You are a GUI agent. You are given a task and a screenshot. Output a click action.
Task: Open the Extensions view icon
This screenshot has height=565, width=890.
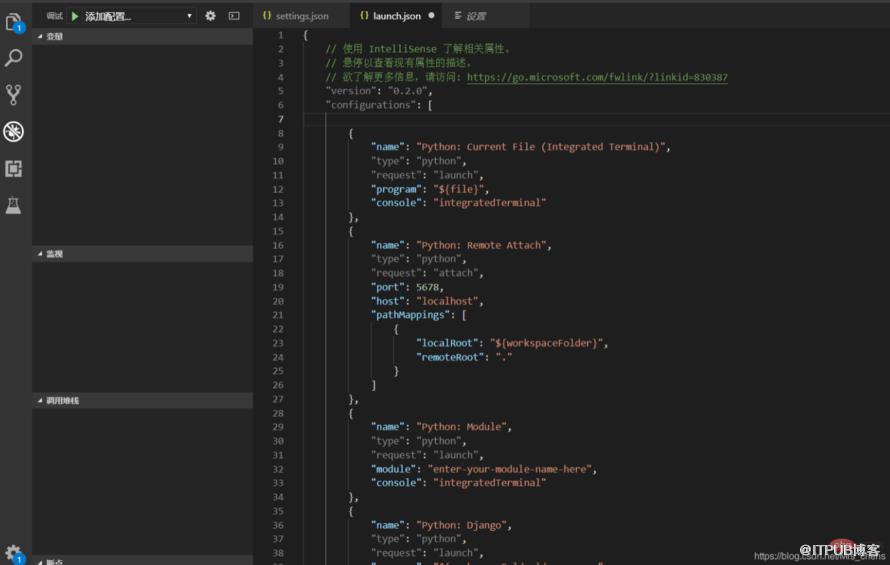[14, 168]
